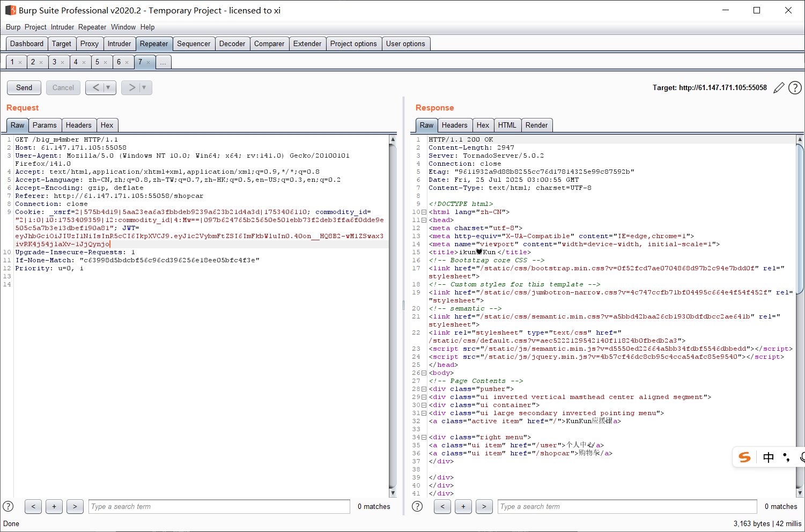This screenshot has height=532, width=805.
Task: Close Repeater request tab 1
Action: 20,63
